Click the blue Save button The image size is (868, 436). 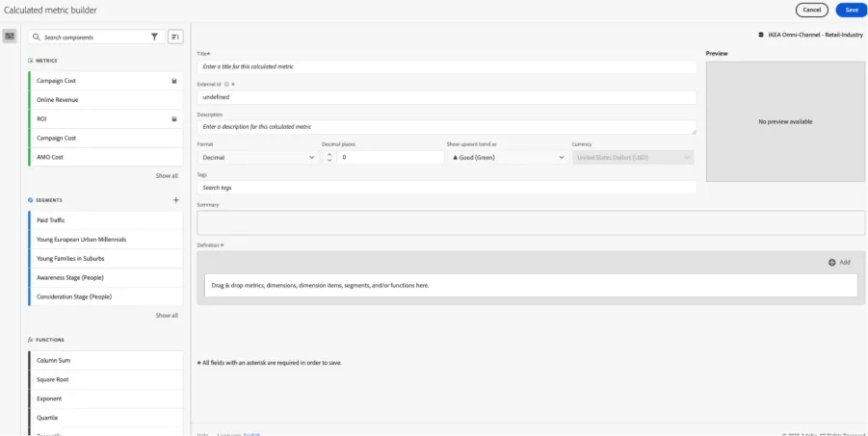852,10
